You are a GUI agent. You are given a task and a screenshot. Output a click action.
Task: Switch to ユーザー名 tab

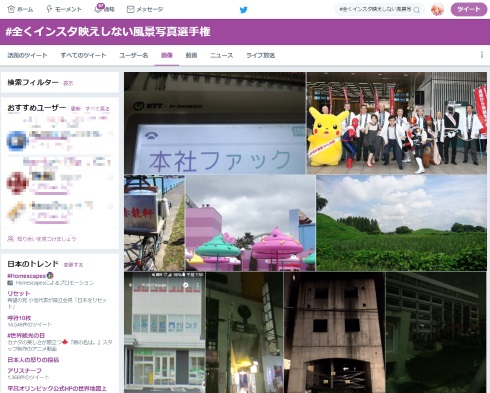point(134,55)
